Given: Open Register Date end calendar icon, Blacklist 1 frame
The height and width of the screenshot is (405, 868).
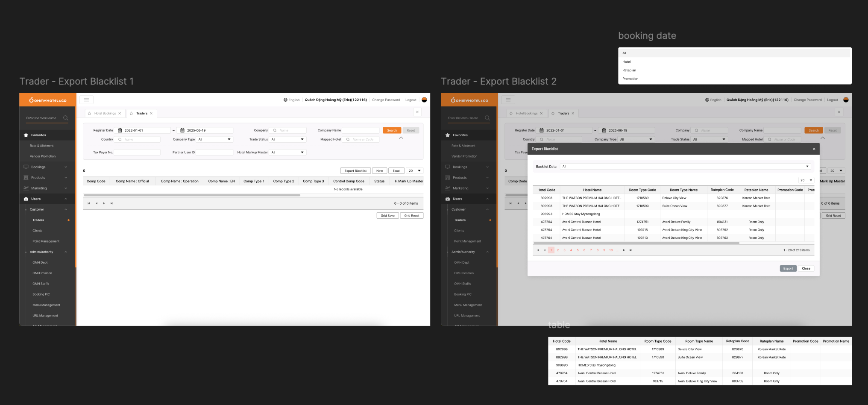Looking at the screenshot, I should [x=182, y=130].
